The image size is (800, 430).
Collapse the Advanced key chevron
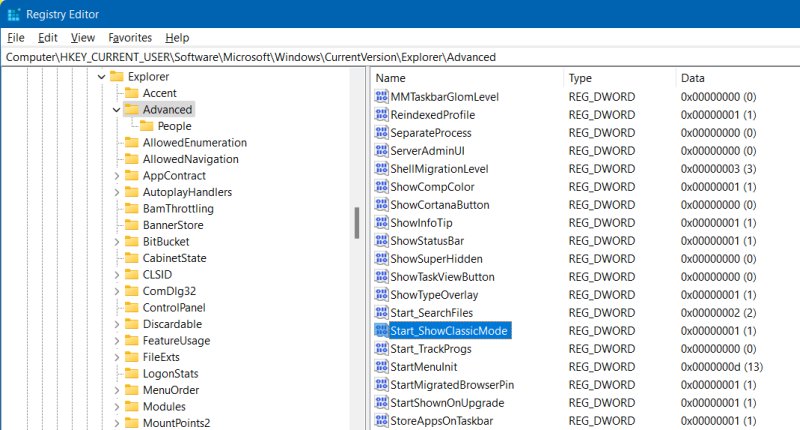(x=117, y=110)
